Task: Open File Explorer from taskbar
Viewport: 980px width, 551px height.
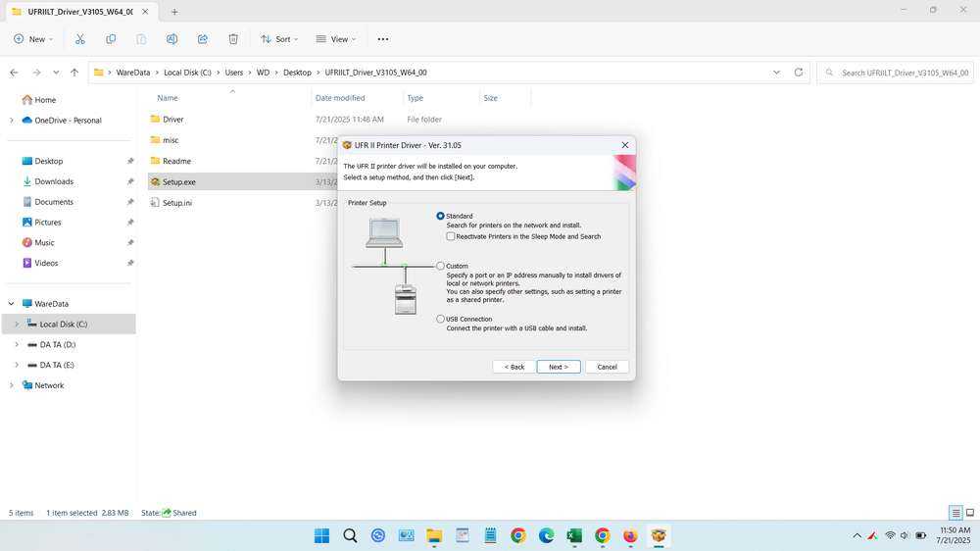Action: 434,535
